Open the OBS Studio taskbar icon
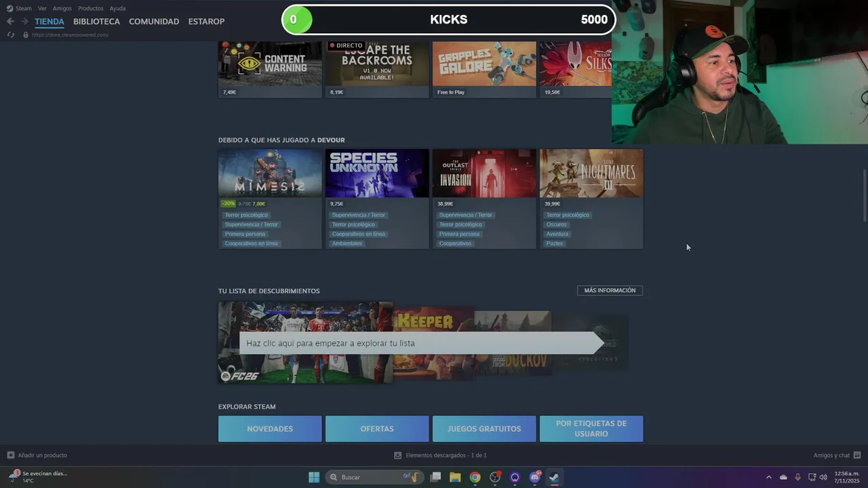This screenshot has width=868, height=488. tap(495, 477)
